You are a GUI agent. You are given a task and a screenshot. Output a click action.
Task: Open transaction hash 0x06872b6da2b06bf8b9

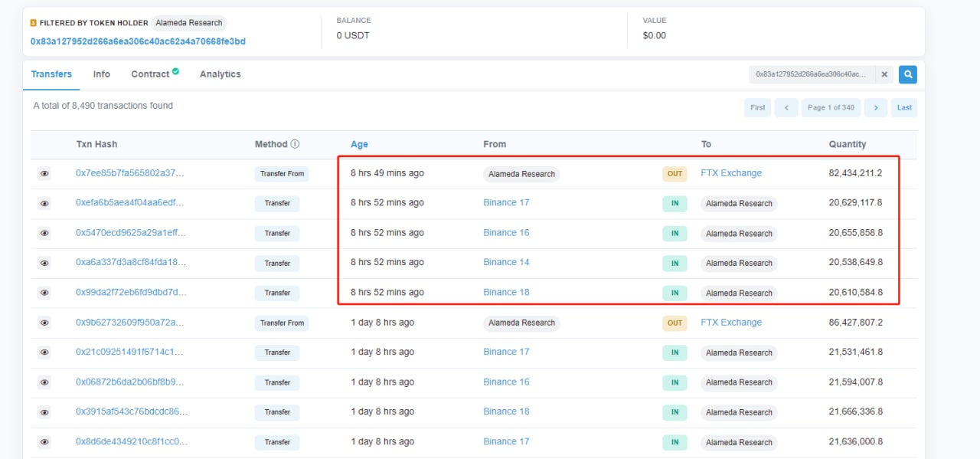130,382
